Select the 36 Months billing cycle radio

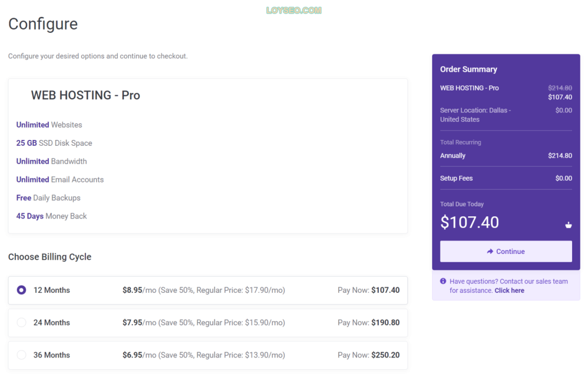point(21,354)
